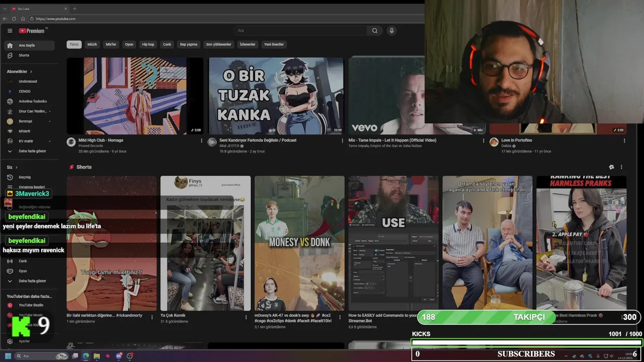The image size is (644, 362).
Task: Select the Tümü filter chip
Action: click(x=74, y=44)
